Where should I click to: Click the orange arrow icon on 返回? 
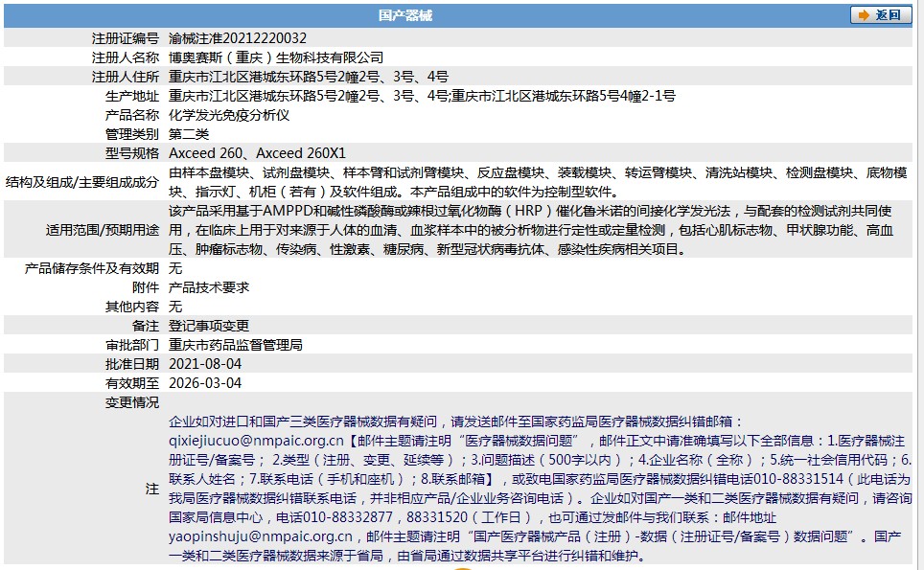(864, 15)
